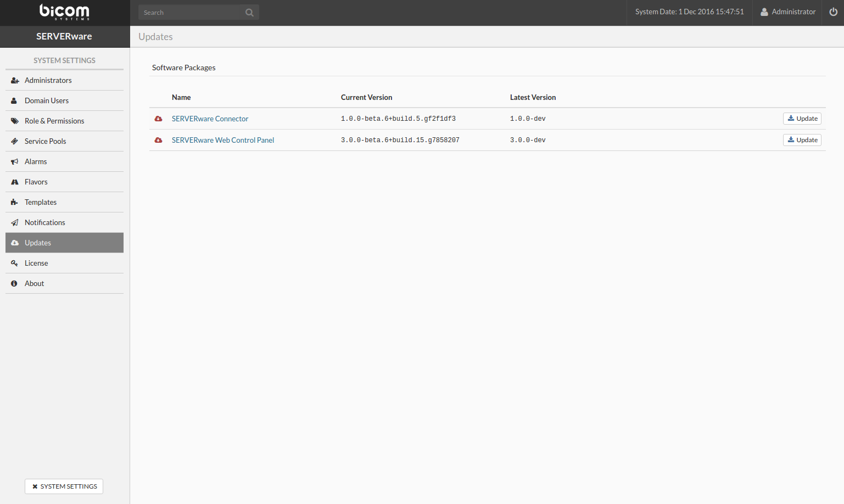Click the search magnifier icon
This screenshot has width=844, height=504.
249,13
